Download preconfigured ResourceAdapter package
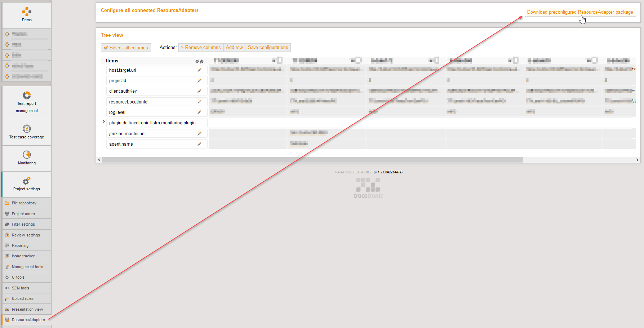 click(580, 12)
